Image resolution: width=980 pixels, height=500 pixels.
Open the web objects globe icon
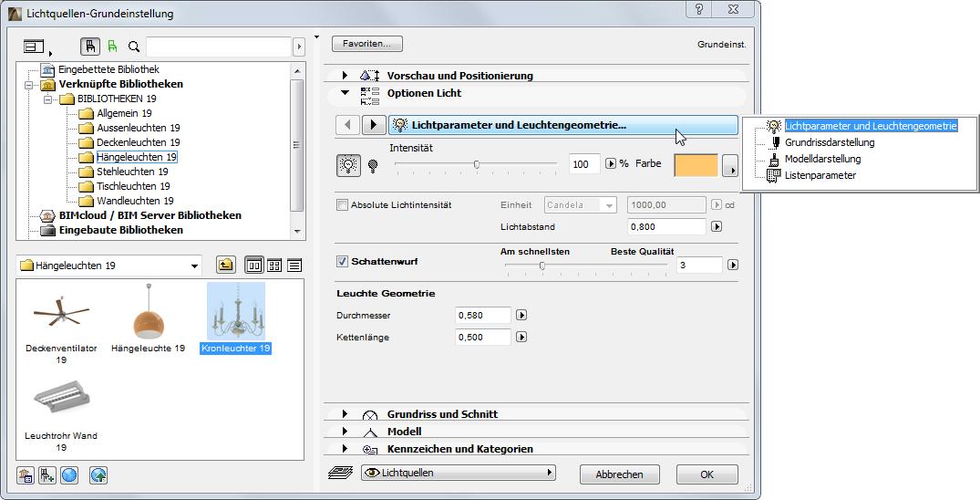click(69, 475)
